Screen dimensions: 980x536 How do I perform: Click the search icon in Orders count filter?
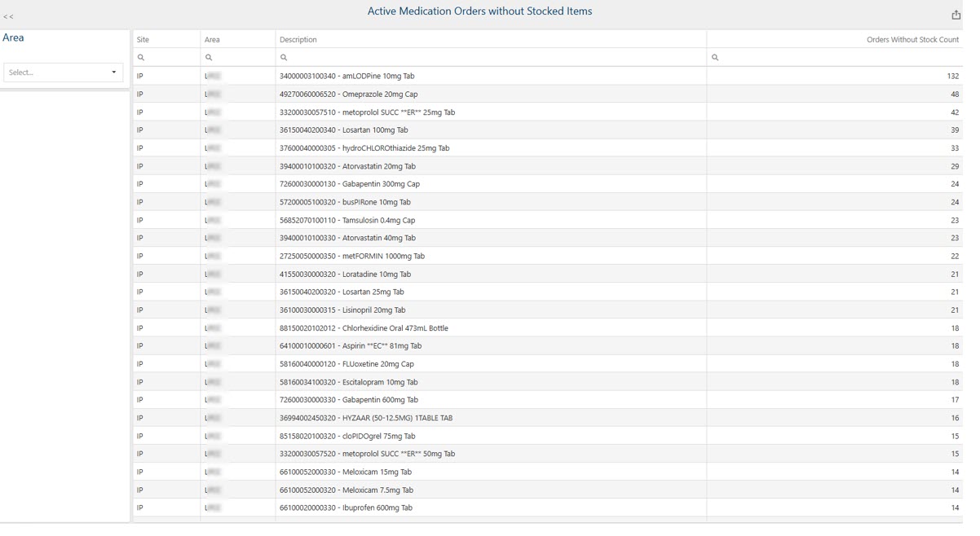[x=715, y=58]
